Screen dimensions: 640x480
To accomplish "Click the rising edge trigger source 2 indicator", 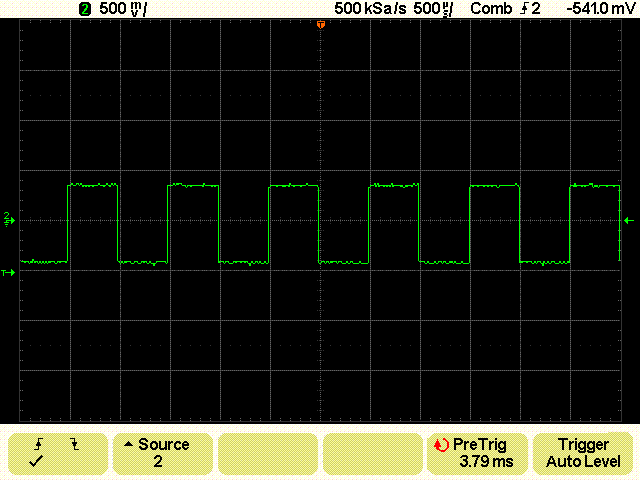I will coord(530,9).
